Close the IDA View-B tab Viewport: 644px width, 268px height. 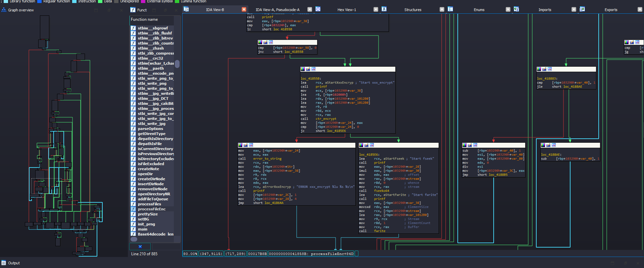(244, 9)
